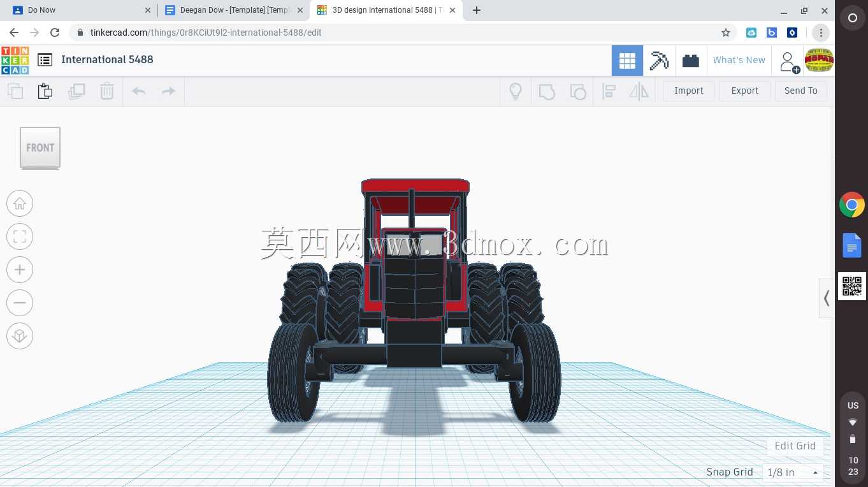Click the 'b' extension icon
This screenshot has height=487, width=868.
tap(772, 33)
